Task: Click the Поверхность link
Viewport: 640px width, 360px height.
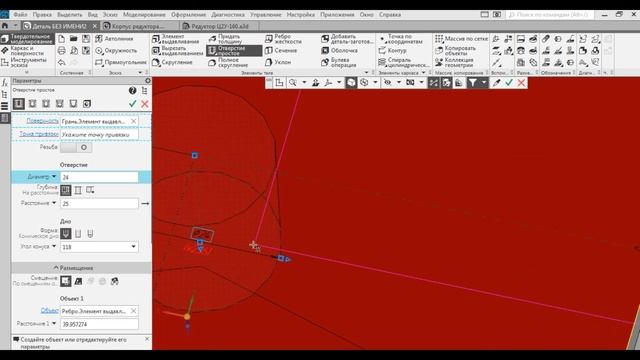Action: (x=42, y=121)
